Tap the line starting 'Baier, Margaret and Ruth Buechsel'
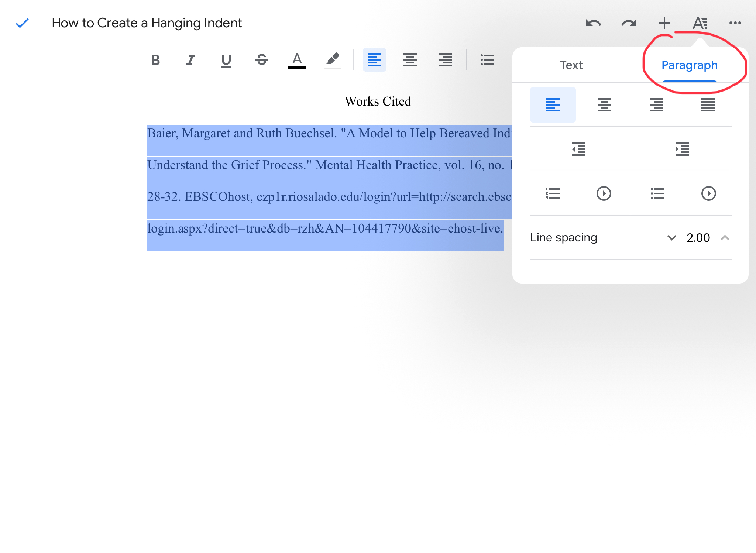This screenshot has width=756, height=553. click(x=330, y=133)
